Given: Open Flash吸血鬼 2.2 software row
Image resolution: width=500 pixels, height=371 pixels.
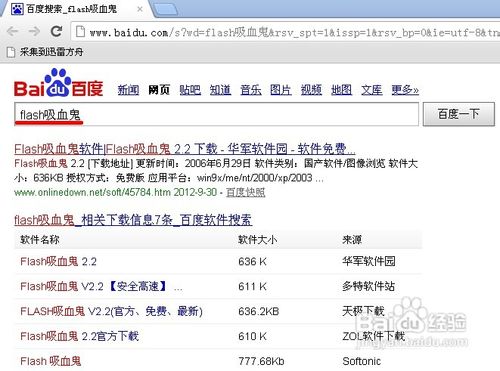Looking at the screenshot, I should click(58, 262).
